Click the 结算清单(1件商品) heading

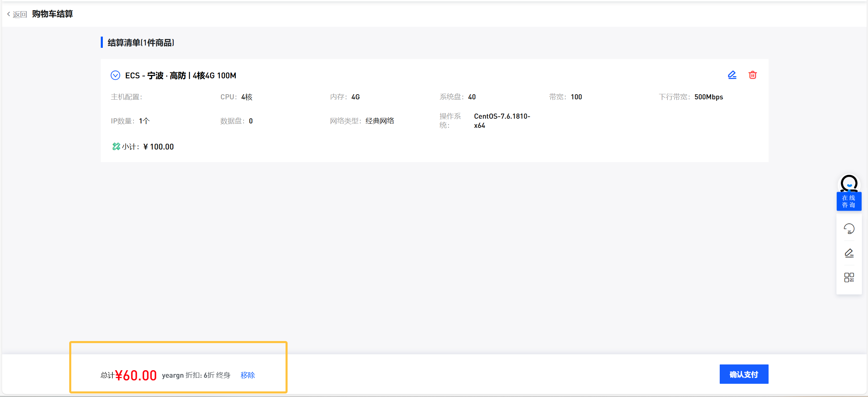coord(141,43)
